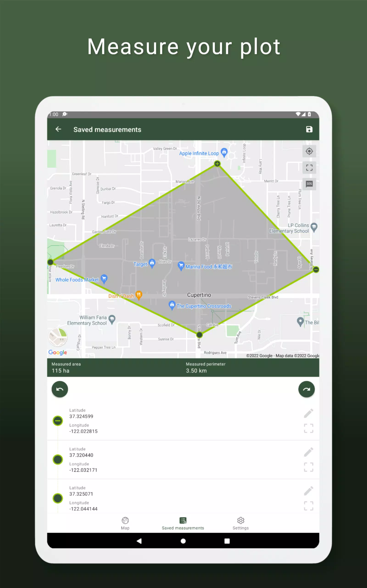Redo the measurement change
This screenshot has width=367, height=588.
(307, 389)
